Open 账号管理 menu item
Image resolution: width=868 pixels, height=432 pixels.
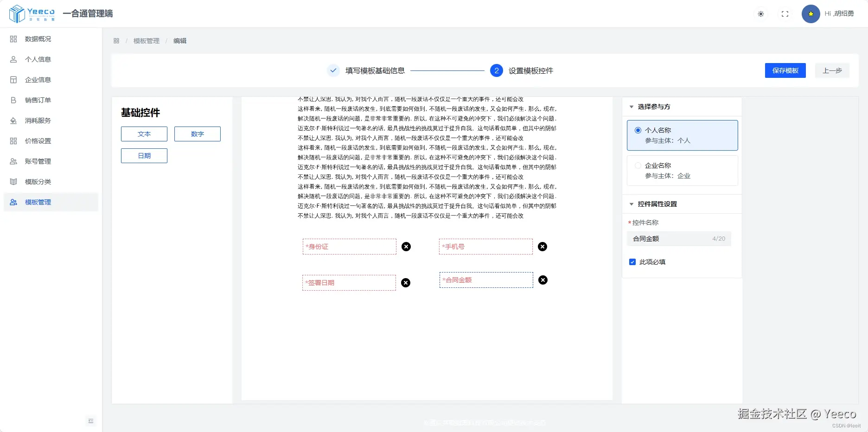pyautogui.click(x=51, y=161)
